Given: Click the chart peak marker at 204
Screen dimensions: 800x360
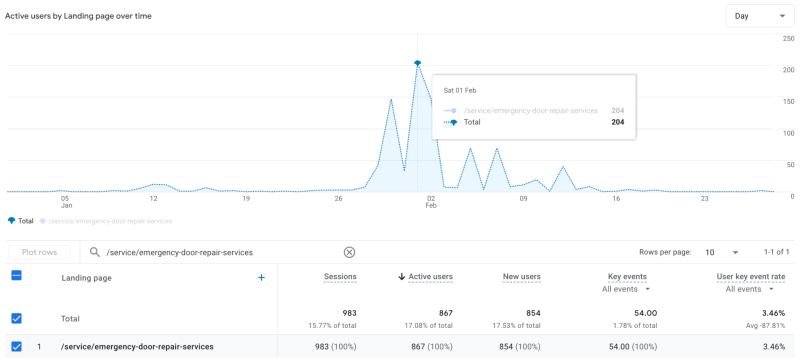Looking at the screenshot, I should pos(417,63).
